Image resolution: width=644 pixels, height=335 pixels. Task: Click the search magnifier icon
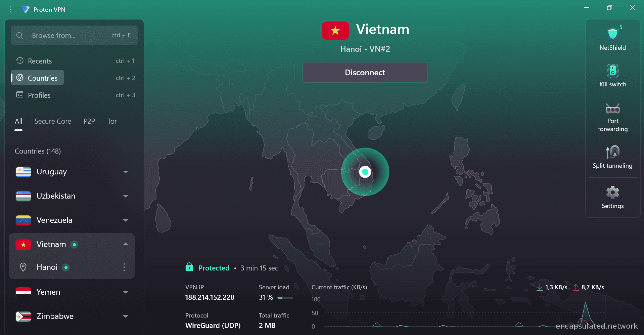tap(19, 35)
